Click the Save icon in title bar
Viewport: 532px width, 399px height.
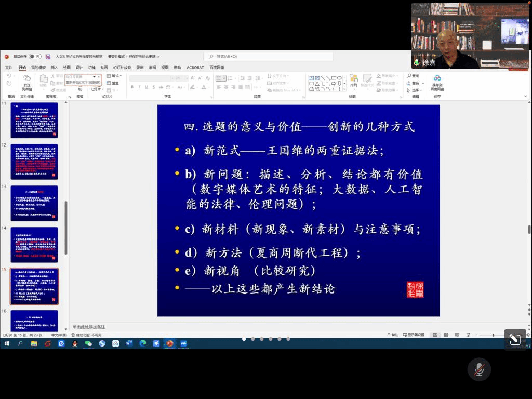(48, 56)
